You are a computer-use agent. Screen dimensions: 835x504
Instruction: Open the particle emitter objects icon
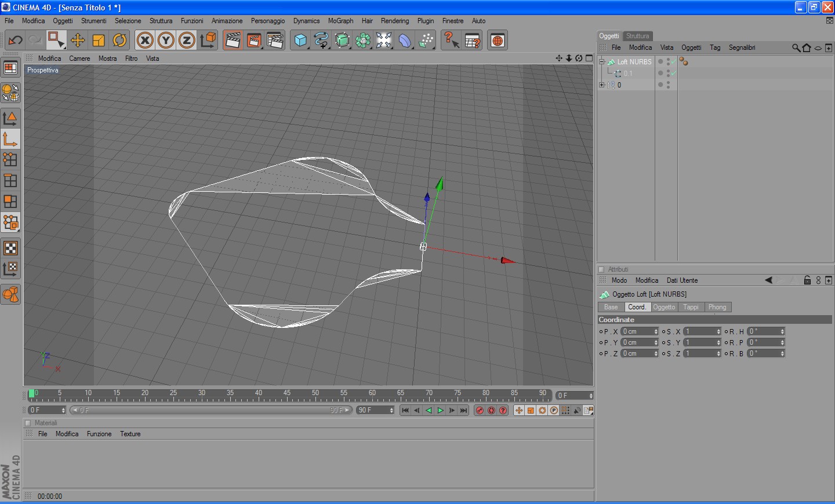(x=426, y=41)
